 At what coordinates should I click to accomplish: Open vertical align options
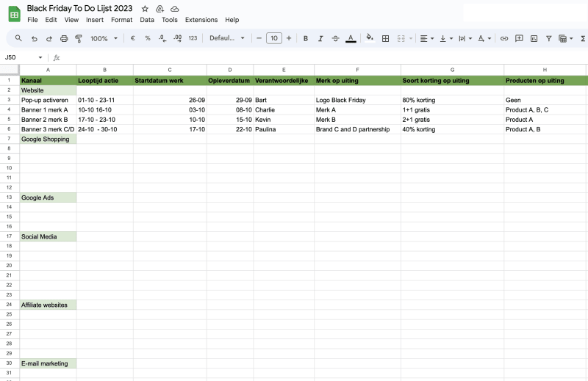446,38
